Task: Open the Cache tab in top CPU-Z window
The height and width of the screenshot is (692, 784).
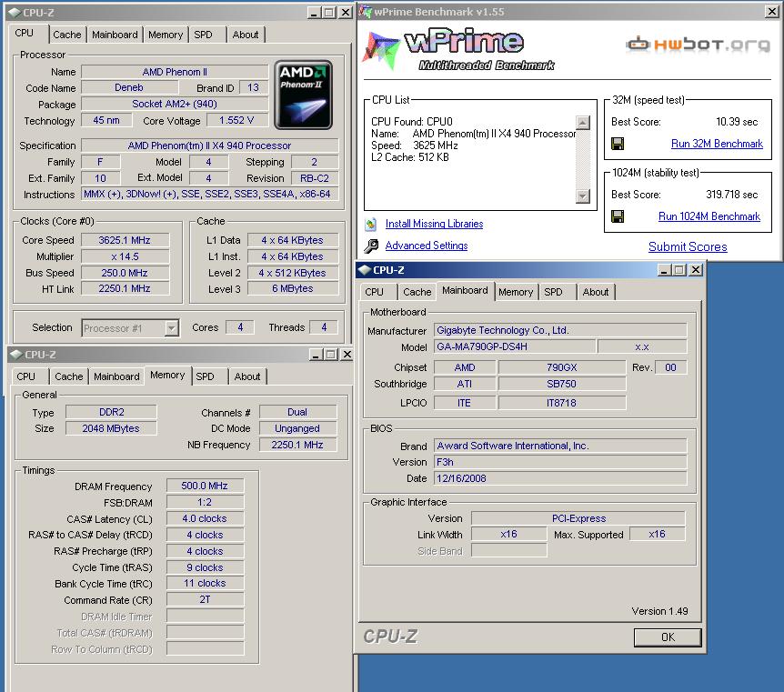Action: click(x=67, y=35)
